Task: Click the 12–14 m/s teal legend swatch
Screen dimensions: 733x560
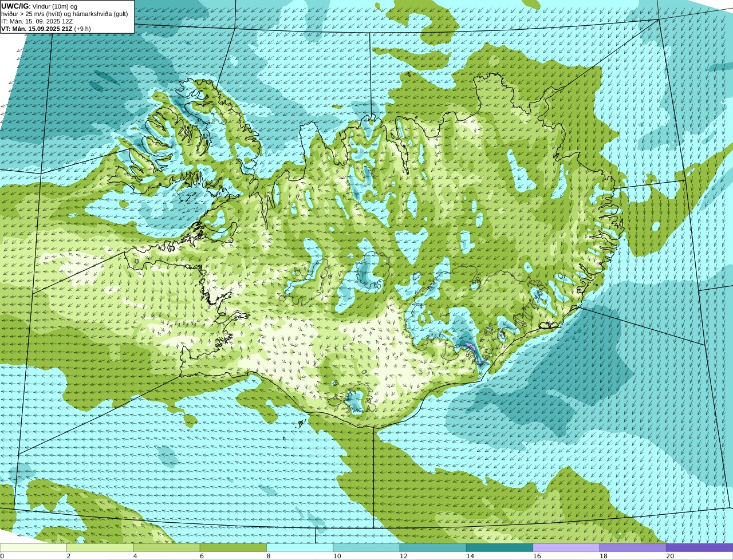Action: (433, 547)
